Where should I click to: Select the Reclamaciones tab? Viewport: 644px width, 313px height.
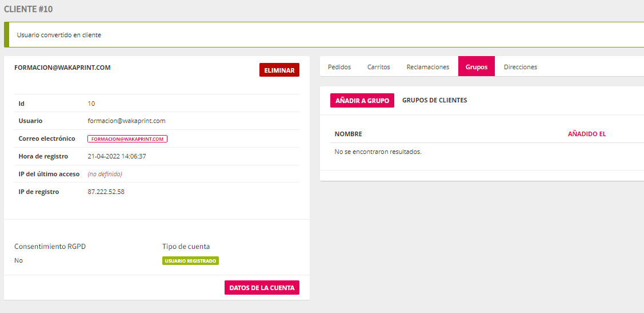click(427, 67)
